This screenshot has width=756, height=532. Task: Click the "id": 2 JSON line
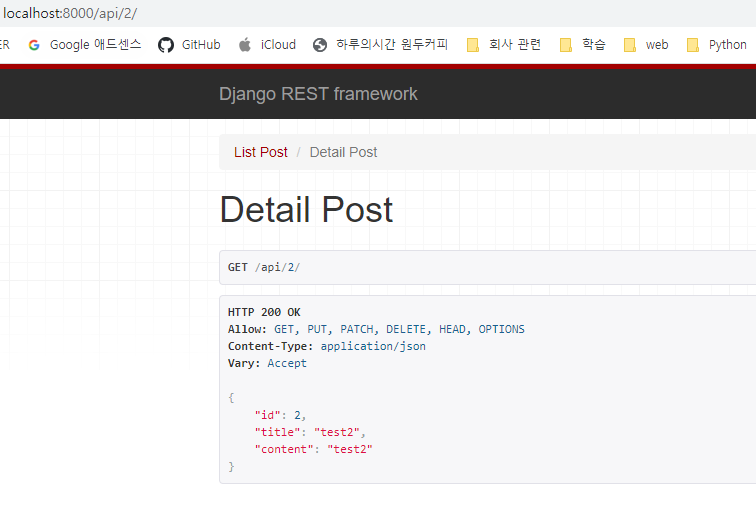click(280, 415)
